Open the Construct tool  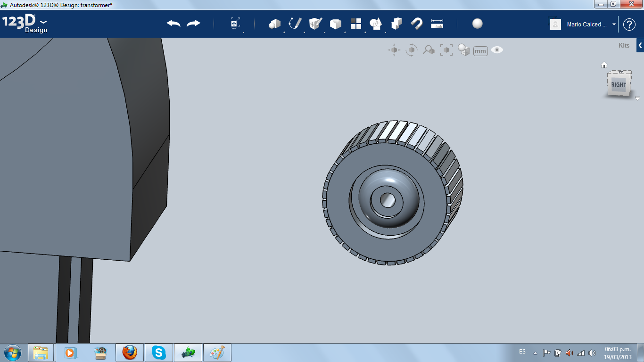pos(315,24)
